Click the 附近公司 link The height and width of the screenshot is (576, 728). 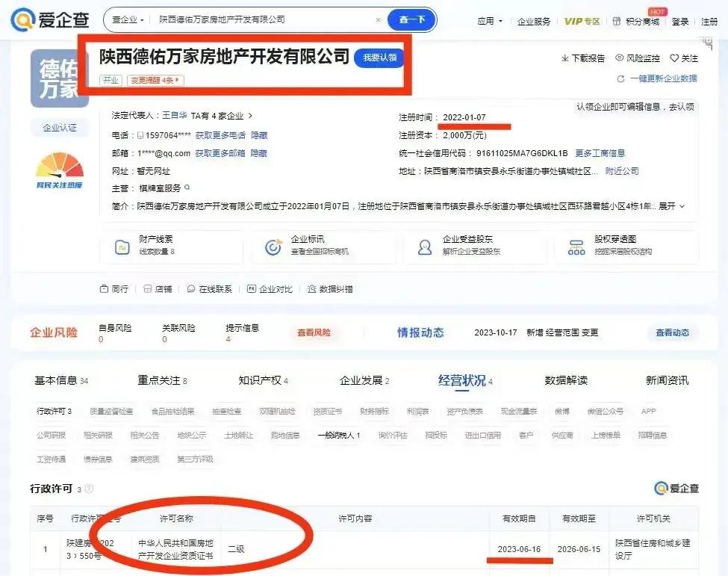click(622, 171)
